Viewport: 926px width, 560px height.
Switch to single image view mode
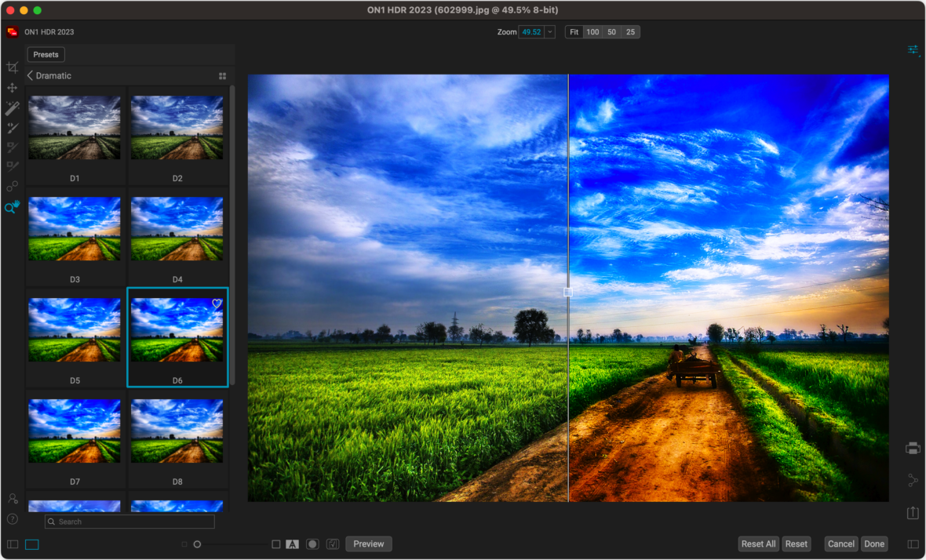[32, 544]
